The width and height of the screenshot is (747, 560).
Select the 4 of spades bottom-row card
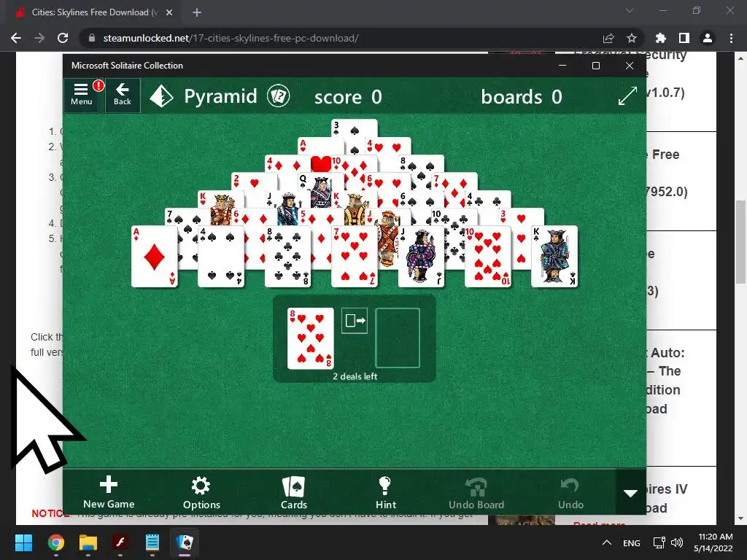click(221, 256)
